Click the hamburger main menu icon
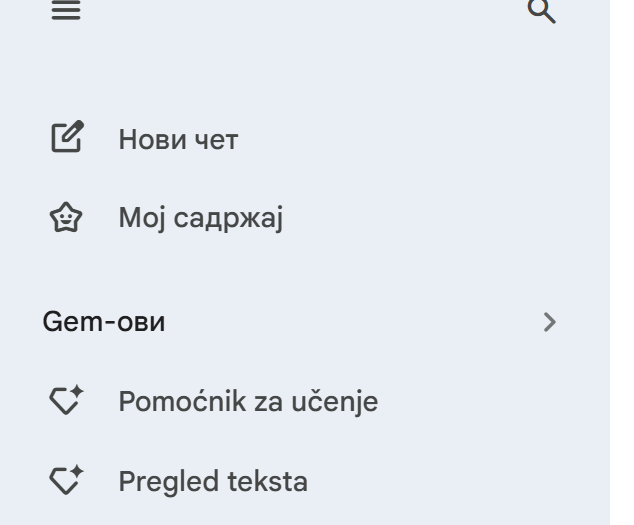The width and height of the screenshot is (634, 525). point(66,11)
